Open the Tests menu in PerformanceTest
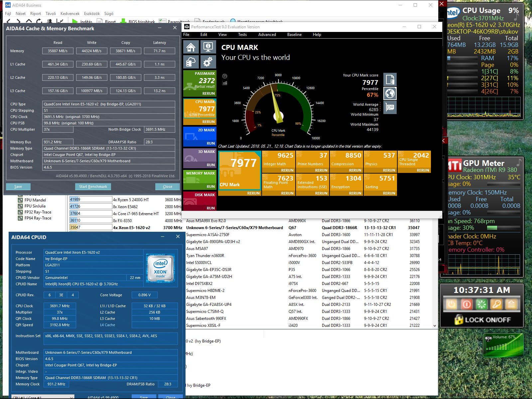 [x=242, y=35]
